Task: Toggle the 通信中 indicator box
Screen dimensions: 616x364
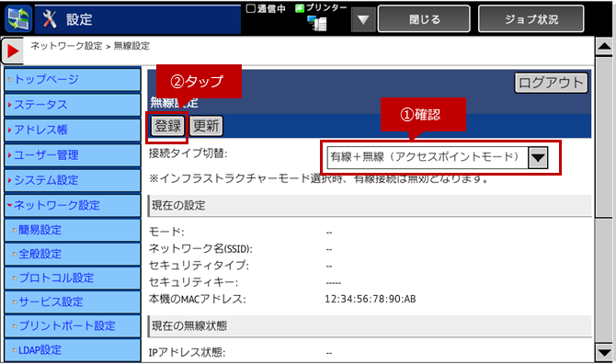Action: pyautogui.click(x=251, y=8)
